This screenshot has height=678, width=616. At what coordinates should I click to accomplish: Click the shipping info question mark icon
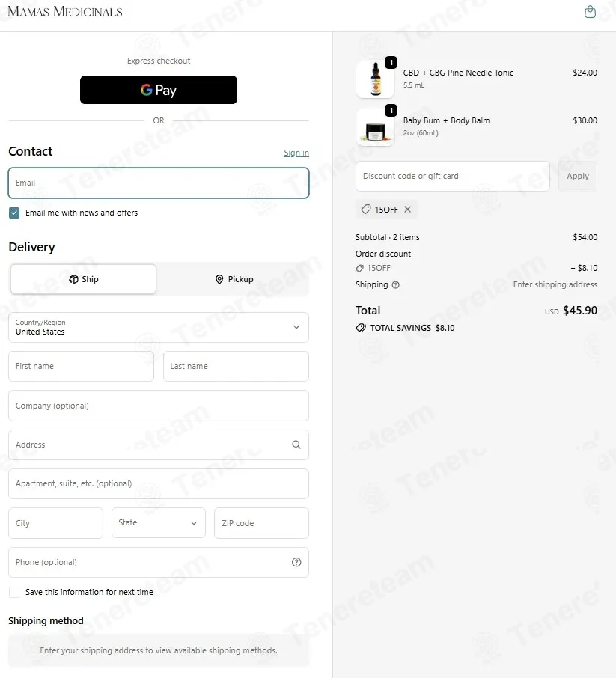click(396, 284)
